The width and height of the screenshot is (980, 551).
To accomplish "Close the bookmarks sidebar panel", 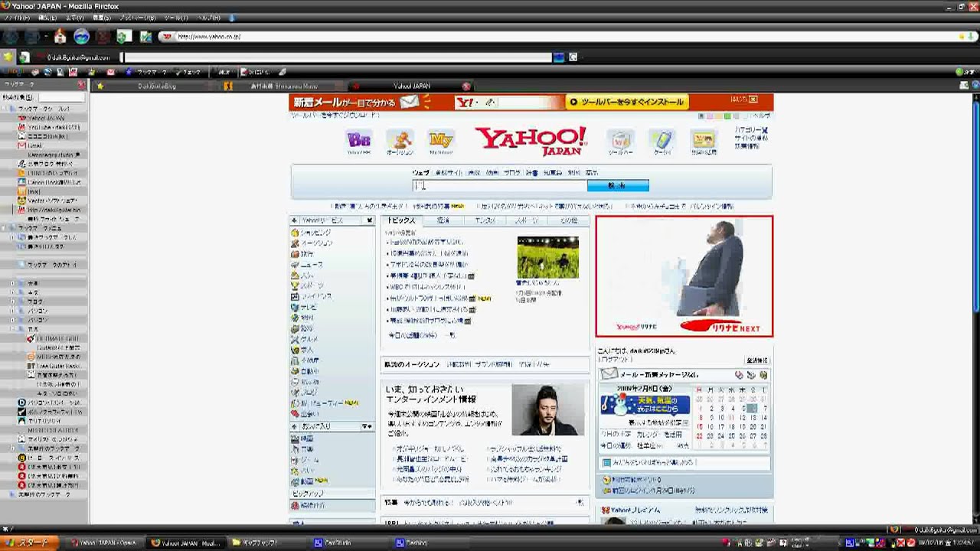I will point(82,85).
